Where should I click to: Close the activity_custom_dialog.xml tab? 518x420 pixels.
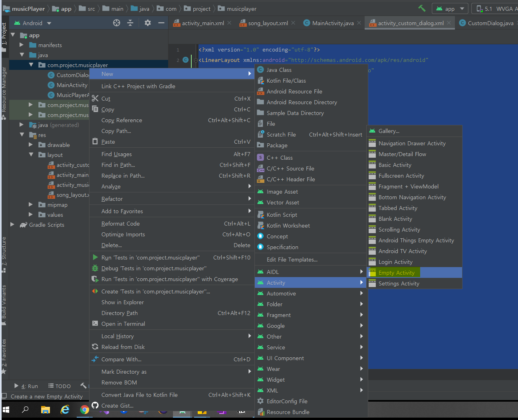(x=449, y=23)
